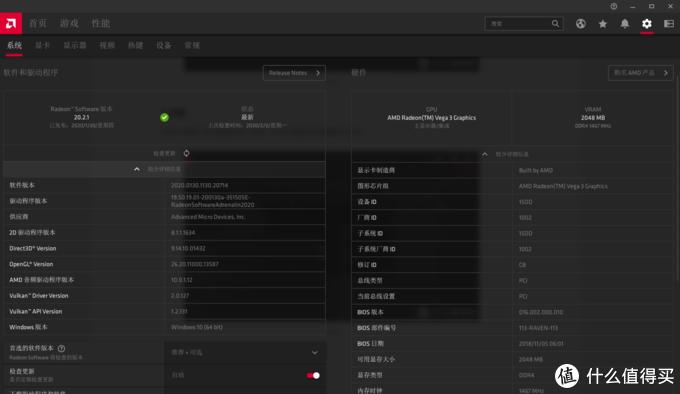The width and height of the screenshot is (680, 394).
Task: Click the Advanced Micro Devices, Inc. value
Action: tap(208, 217)
